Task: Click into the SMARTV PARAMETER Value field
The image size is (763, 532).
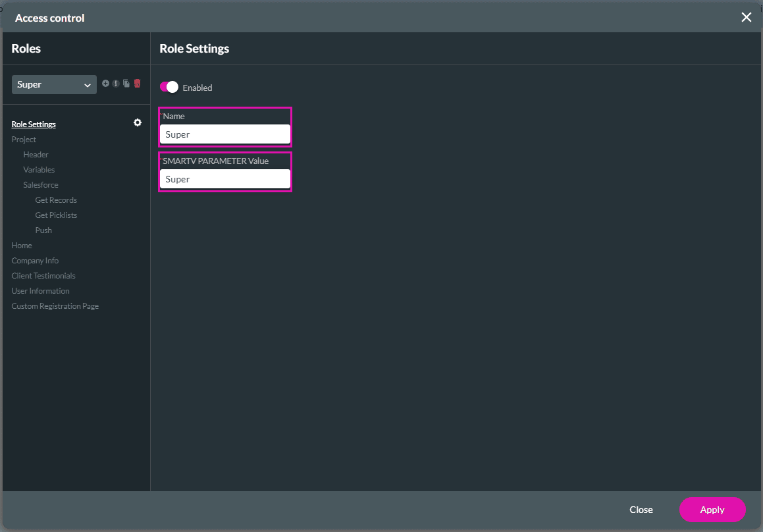Action: pyautogui.click(x=224, y=179)
